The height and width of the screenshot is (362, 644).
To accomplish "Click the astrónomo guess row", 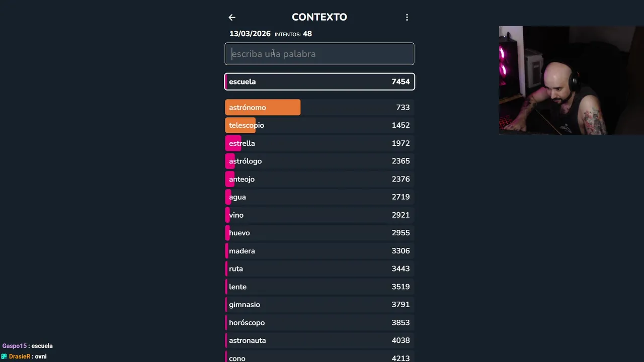I will pos(319,108).
